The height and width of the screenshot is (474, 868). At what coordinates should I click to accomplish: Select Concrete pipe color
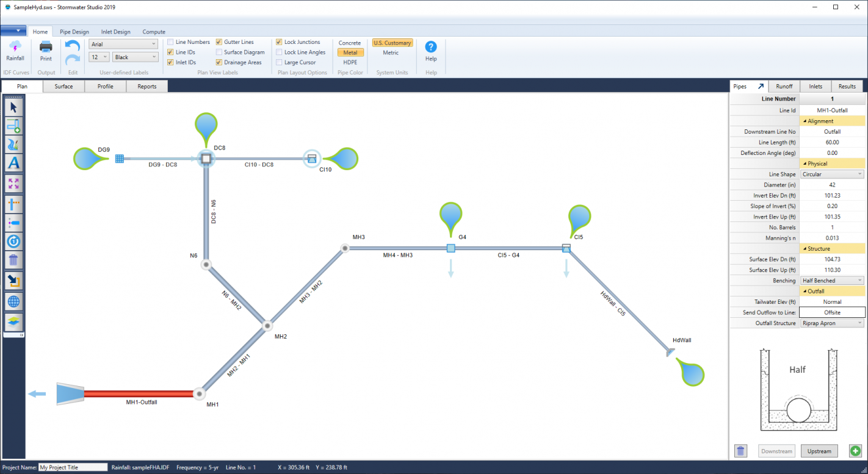point(350,43)
